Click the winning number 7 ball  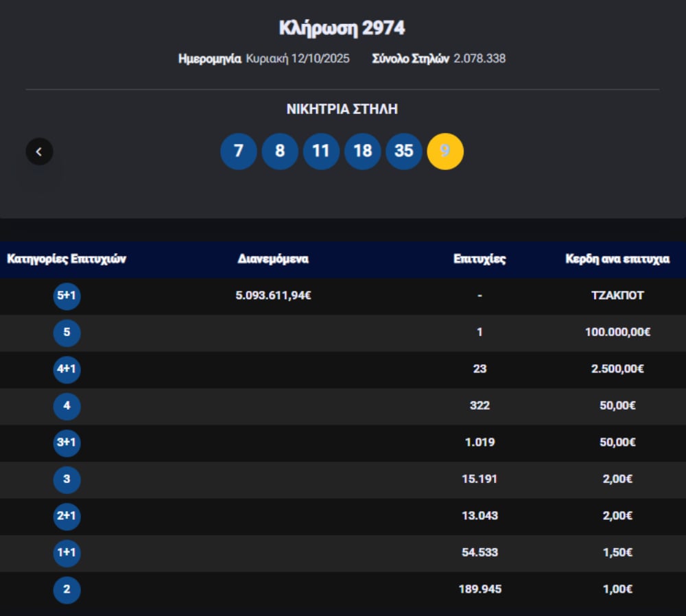pos(239,152)
